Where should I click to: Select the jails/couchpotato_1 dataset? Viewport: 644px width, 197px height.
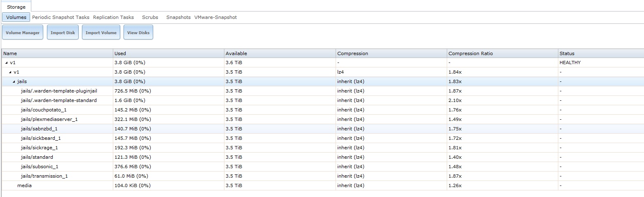pyautogui.click(x=322, y=110)
